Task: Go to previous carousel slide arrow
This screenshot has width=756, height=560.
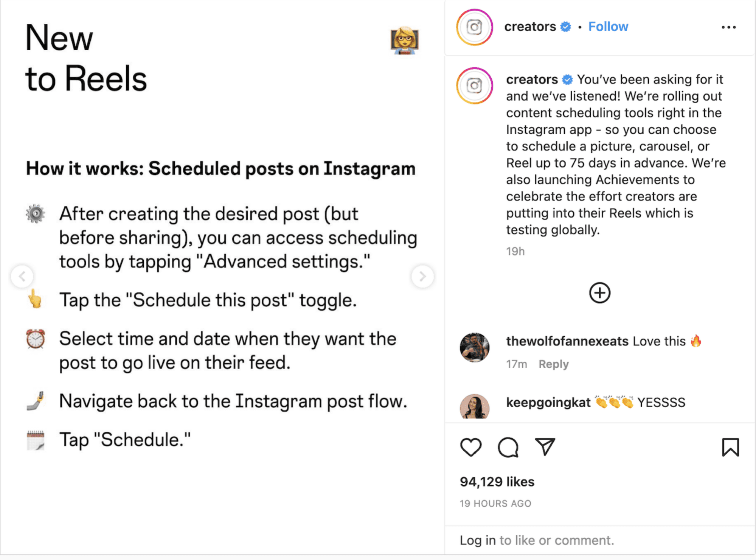Action: click(x=22, y=277)
